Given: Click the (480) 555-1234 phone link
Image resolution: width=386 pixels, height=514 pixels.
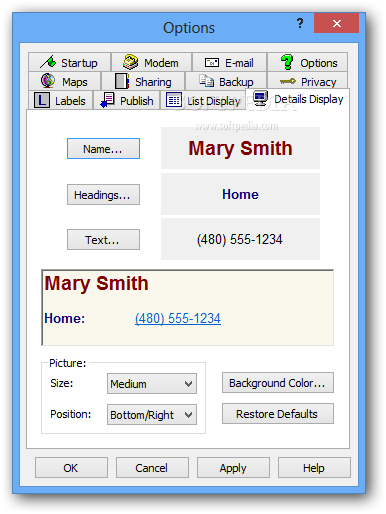Looking at the screenshot, I should 178,318.
